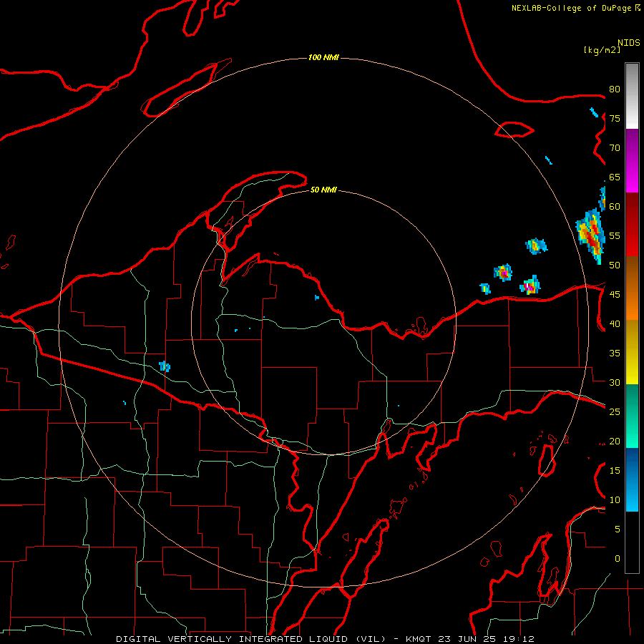Viewport: 644px width, 644px height.
Task: Click the 50 value on the VIL scale
Action: [615, 265]
